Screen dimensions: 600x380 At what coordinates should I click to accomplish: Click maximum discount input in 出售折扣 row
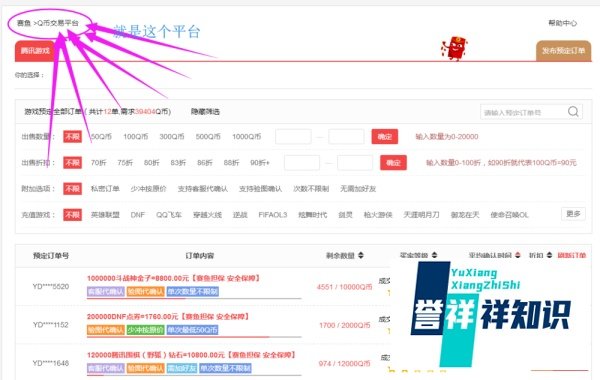click(355, 163)
